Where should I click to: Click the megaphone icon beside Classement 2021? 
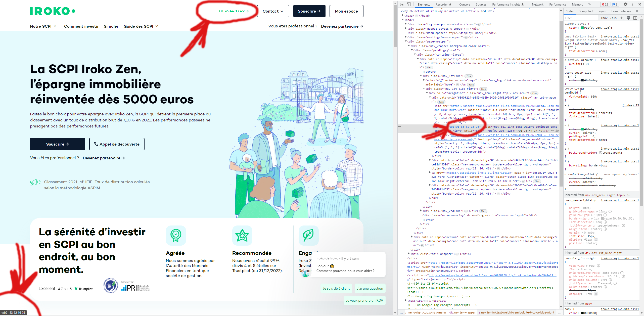tap(35, 182)
